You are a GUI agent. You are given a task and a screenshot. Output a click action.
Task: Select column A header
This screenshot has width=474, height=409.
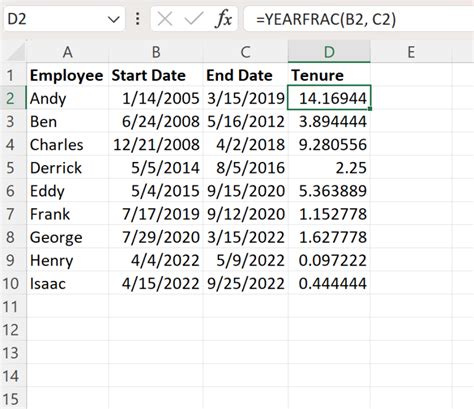68,52
